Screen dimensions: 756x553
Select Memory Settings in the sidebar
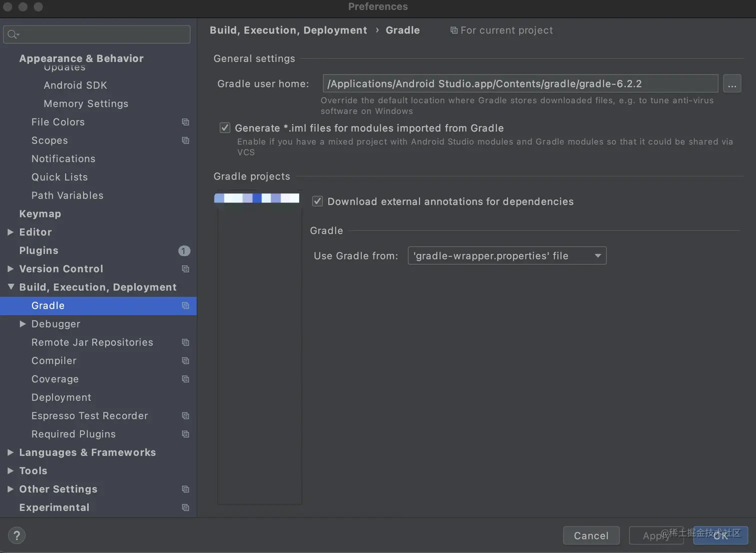[86, 103]
